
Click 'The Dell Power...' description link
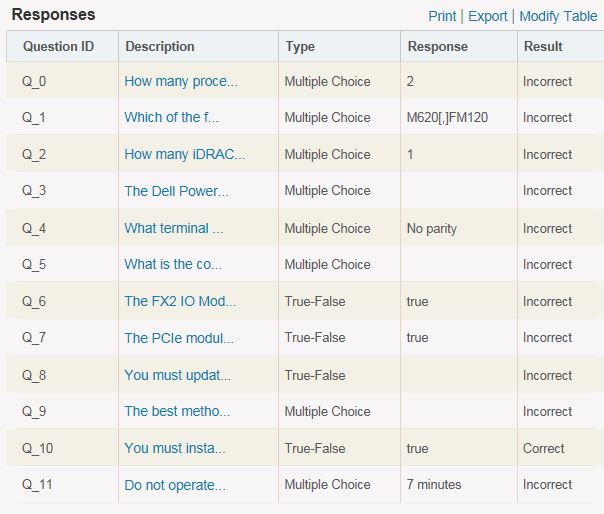(x=176, y=190)
